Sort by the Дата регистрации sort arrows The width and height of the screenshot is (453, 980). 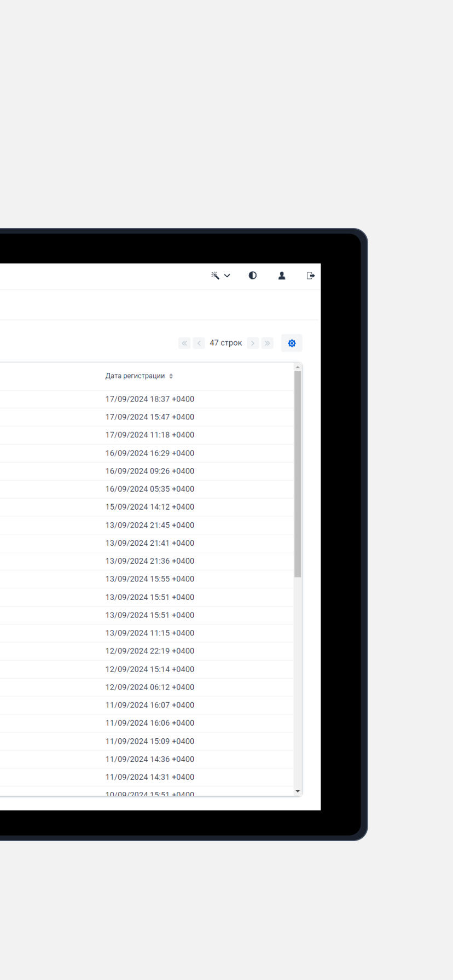[x=171, y=376]
